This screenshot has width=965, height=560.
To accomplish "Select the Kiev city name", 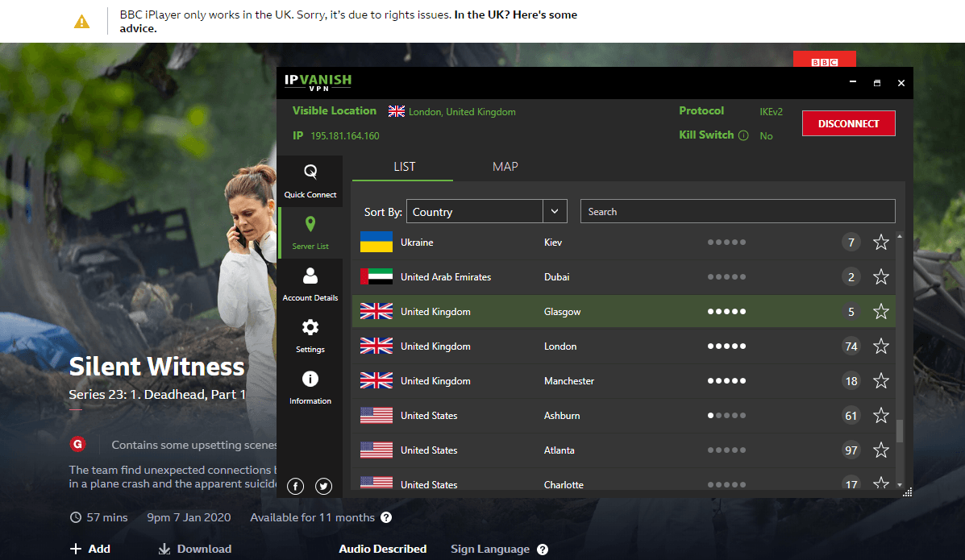I will 553,243.
